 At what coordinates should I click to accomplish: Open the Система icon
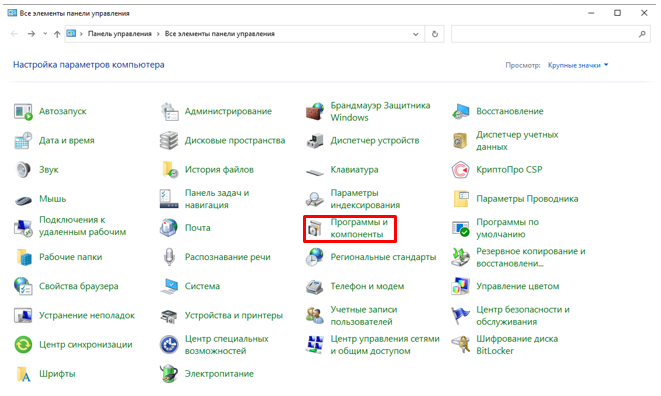(x=169, y=286)
